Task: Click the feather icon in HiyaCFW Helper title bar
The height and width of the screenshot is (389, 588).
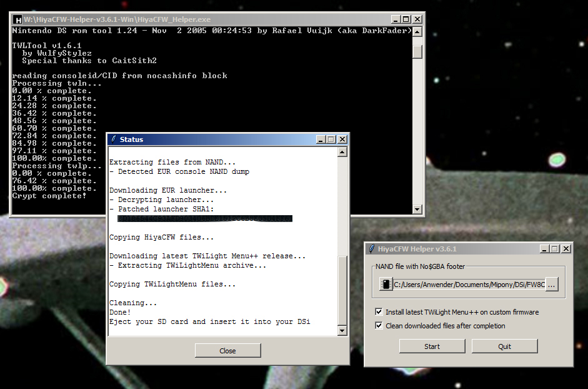Action: 372,248
